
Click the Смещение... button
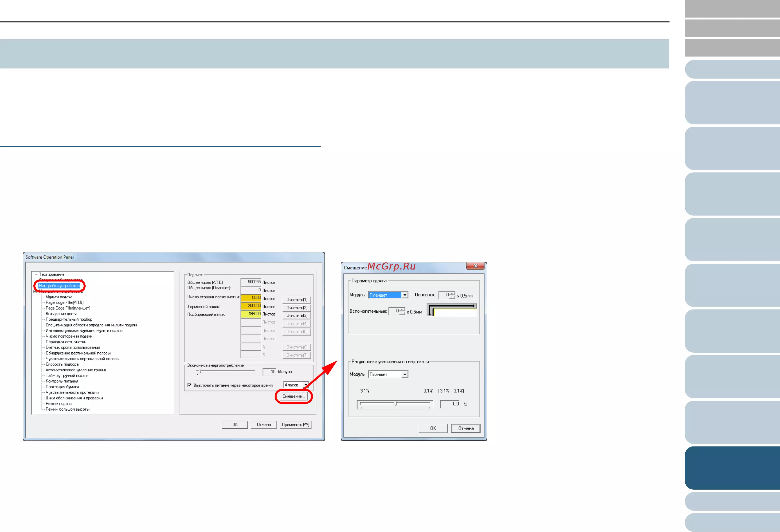tap(293, 397)
